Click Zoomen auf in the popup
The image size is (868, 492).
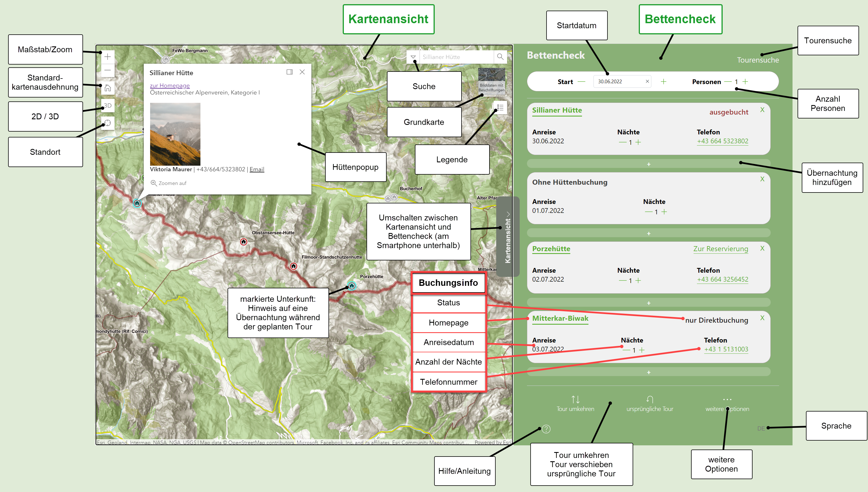click(169, 183)
